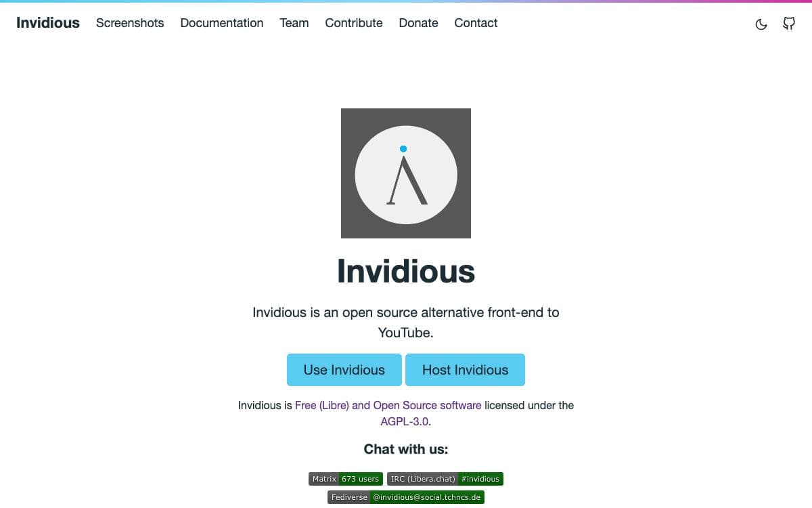Open the Matrix 673 users badge
The image size is (812, 508).
point(346,479)
